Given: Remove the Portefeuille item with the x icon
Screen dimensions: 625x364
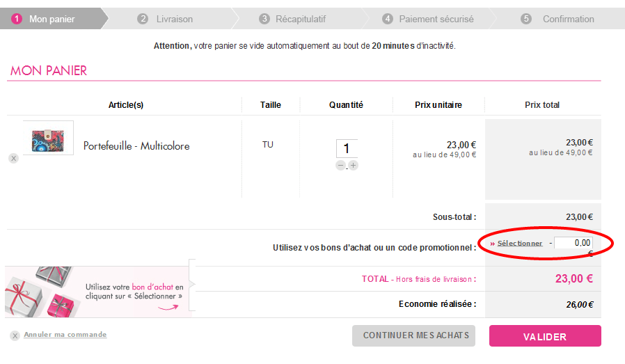Looking at the screenshot, I should [13, 159].
